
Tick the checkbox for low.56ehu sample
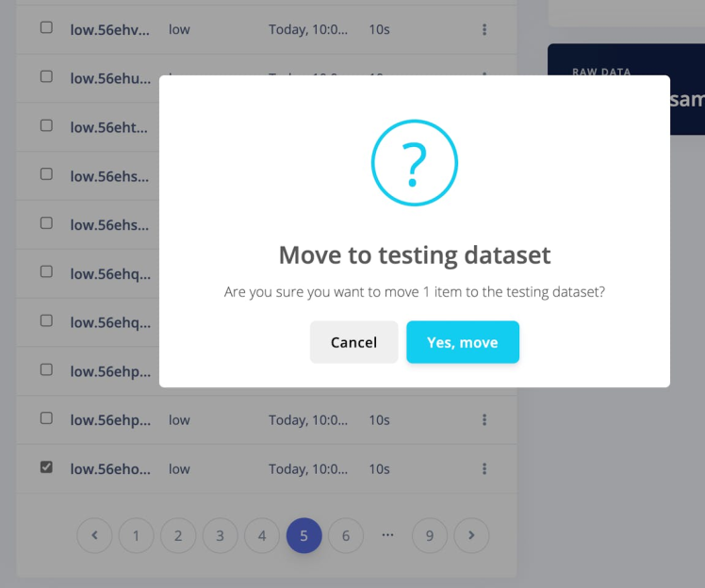pos(46,77)
